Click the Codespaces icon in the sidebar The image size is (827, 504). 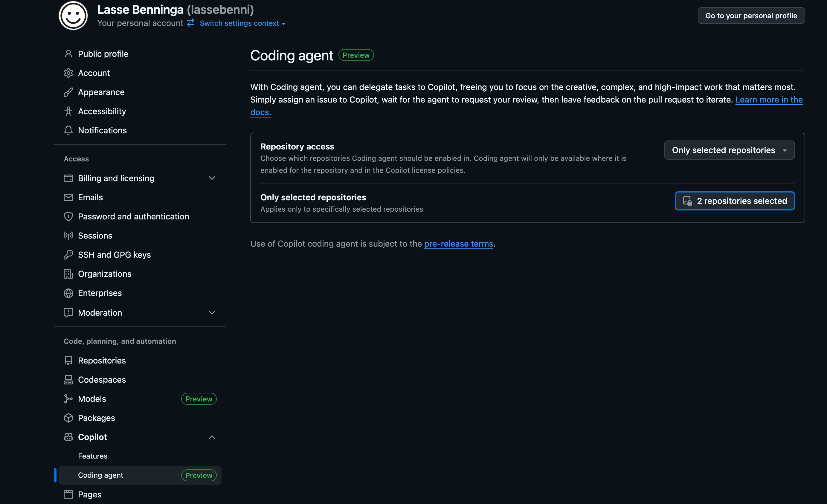(68, 380)
